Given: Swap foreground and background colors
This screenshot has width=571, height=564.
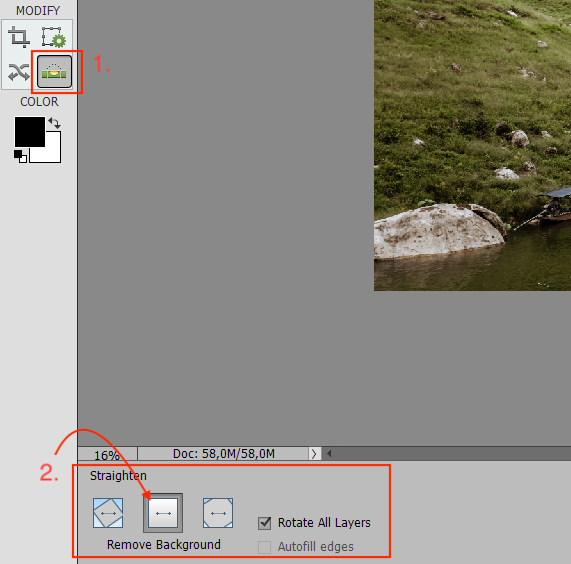Looking at the screenshot, I should click(x=54, y=123).
